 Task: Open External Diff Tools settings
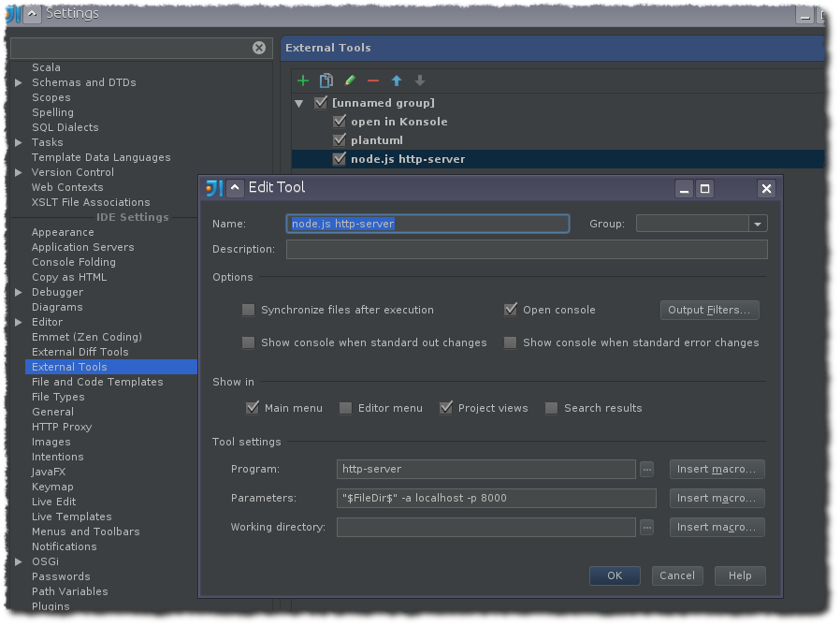pos(80,352)
